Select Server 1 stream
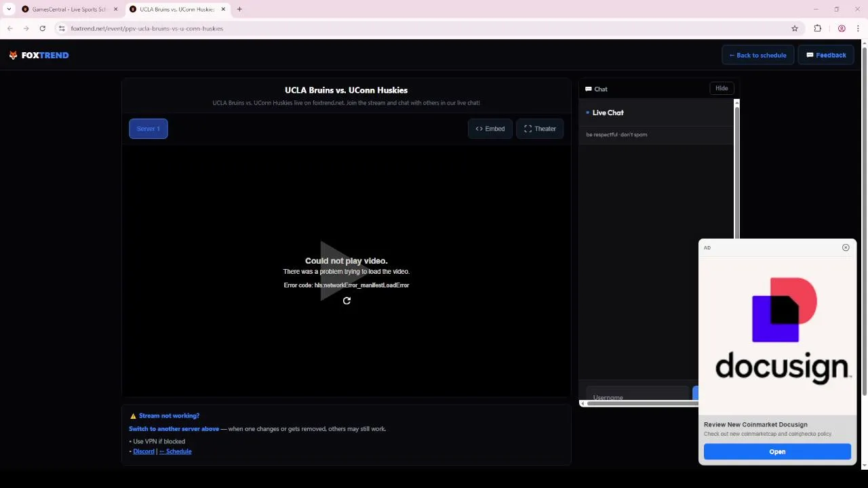868x488 pixels. pos(149,129)
